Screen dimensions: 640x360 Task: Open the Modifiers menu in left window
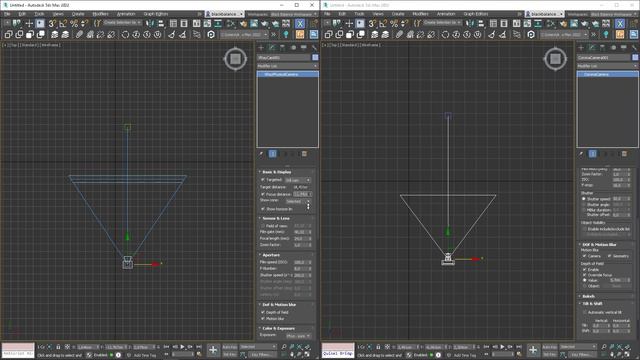(x=100, y=14)
